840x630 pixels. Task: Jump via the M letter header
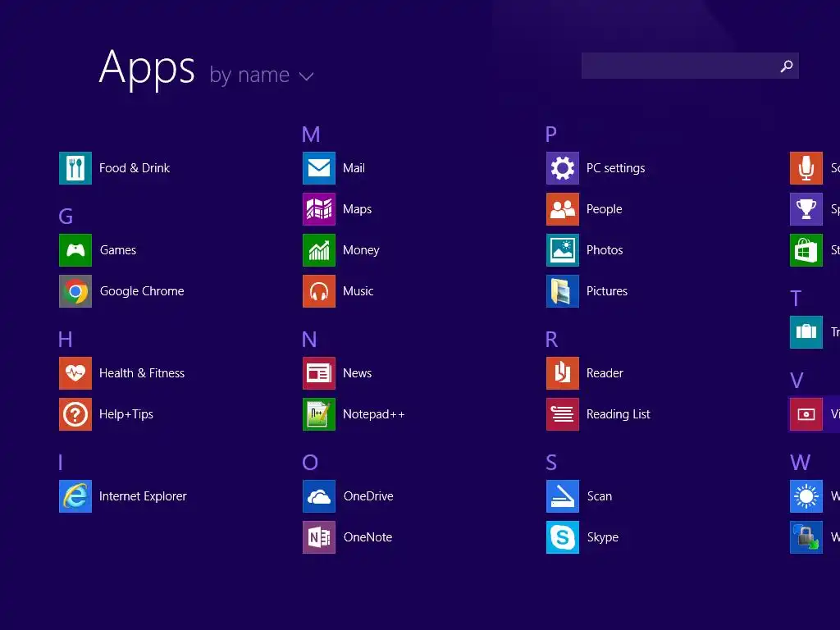[311, 135]
